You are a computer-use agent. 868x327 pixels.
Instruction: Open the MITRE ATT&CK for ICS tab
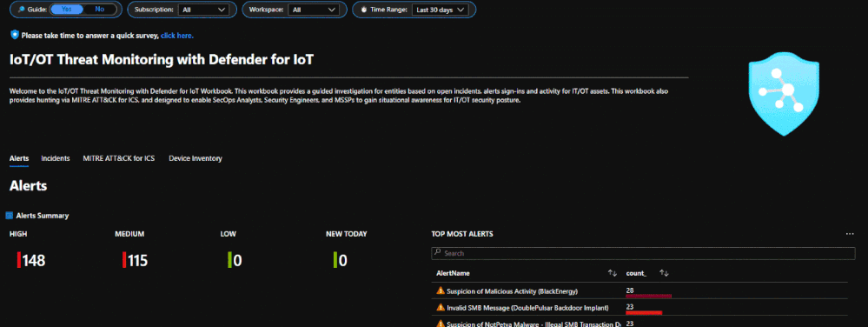(x=118, y=158)
